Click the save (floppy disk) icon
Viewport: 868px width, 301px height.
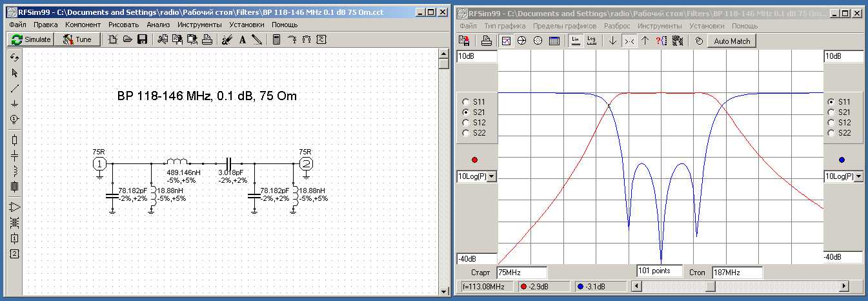(x=142, y=39)
